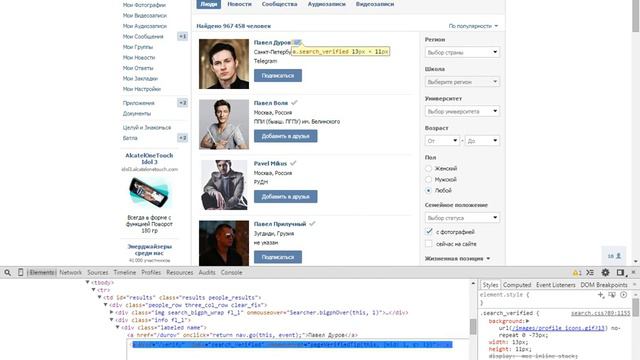Open the age 'От' dropdown
Viewport: 640px width, 360px height.
click(x=442, y=140)
